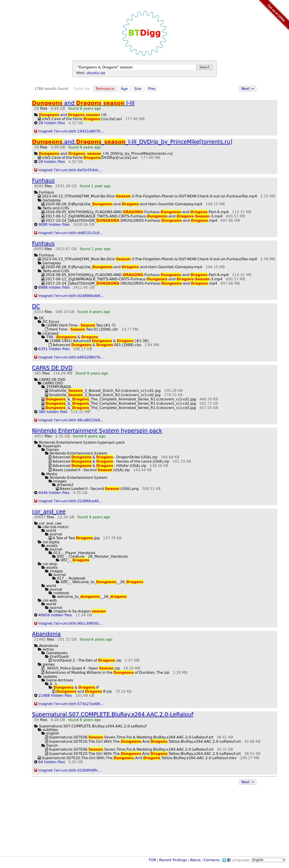Expand the 4046 hidden files list

54,493
